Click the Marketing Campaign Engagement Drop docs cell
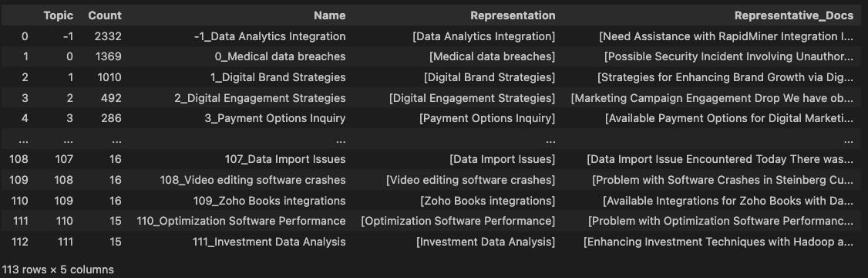868x278 pixels. 712,98
